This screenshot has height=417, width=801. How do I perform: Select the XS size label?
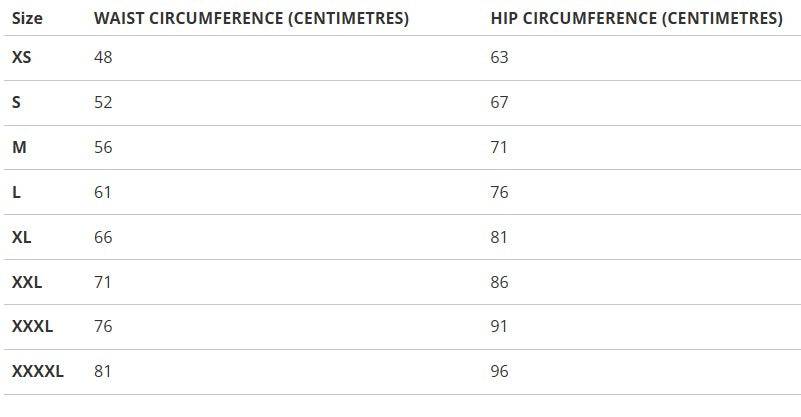click(x=21, y=57)
